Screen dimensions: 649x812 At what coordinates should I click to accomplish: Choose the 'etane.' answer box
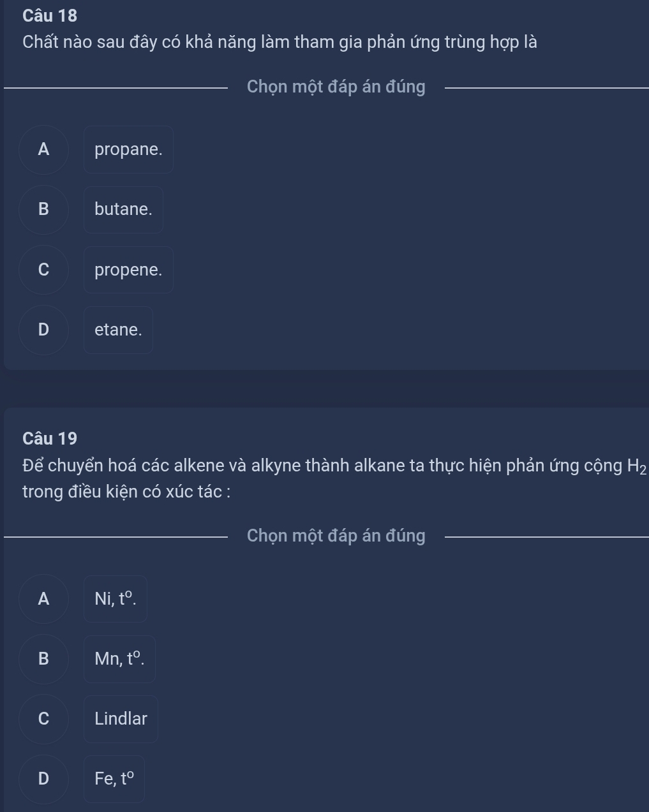[118, 330]
